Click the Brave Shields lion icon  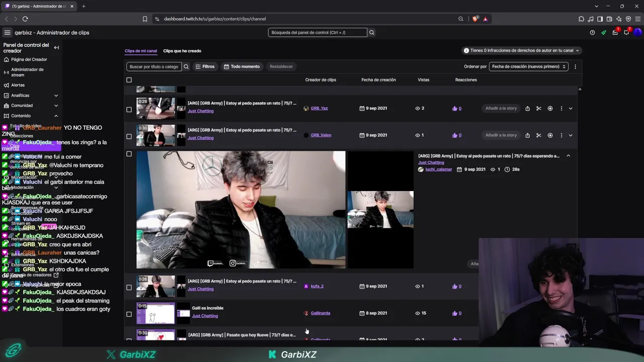(x=475, y=19)
